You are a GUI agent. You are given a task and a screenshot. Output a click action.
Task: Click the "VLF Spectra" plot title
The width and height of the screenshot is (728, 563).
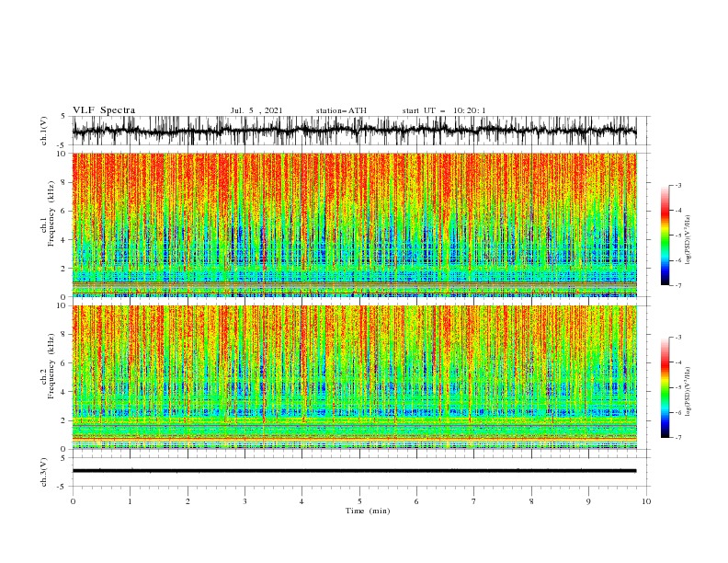click(104, 110)
